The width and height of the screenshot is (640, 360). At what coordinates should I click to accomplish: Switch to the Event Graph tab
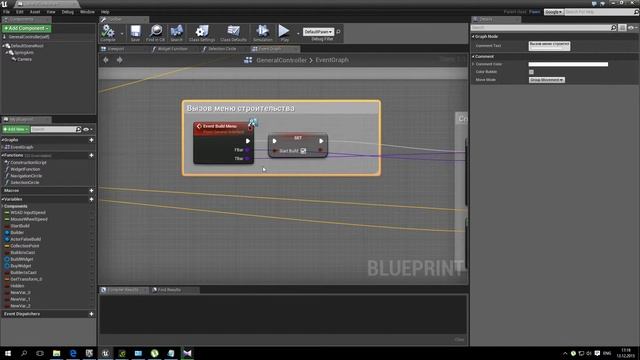(x=270, y=49)
